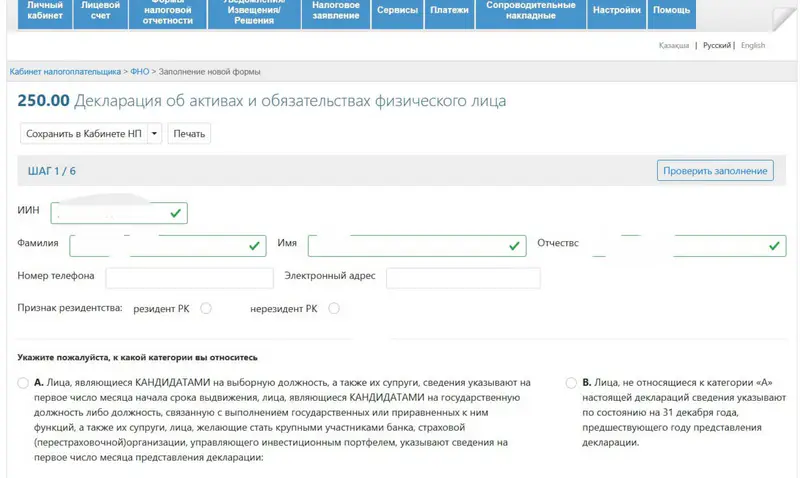This screenshot has height=478, width=800.
Task: Choose category A radio option
Action: (x=23, y=383)
